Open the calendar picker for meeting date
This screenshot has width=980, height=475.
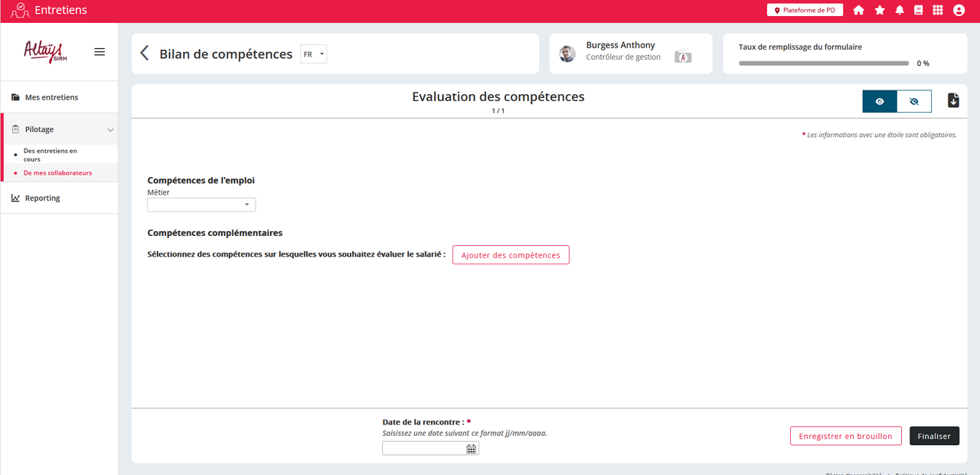coord(472,449)
